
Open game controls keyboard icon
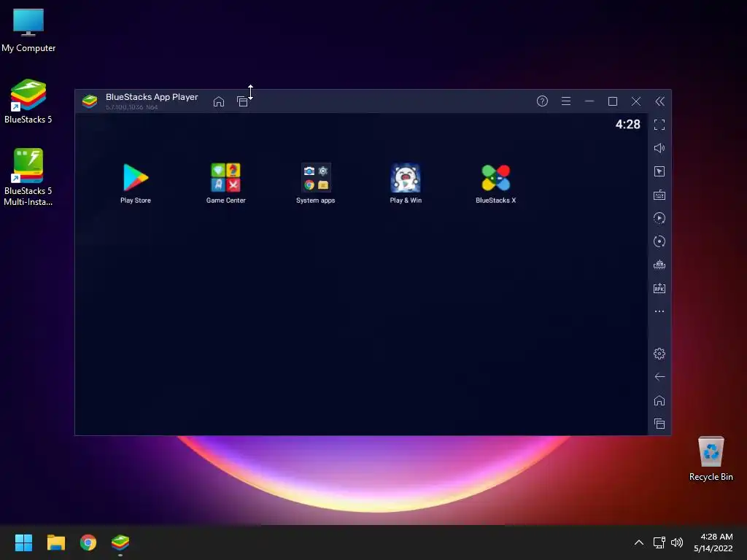(x=659, y=195)
